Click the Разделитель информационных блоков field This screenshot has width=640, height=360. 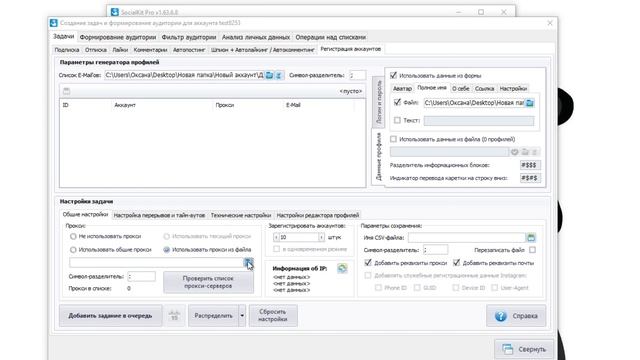(x=530, y=165)
